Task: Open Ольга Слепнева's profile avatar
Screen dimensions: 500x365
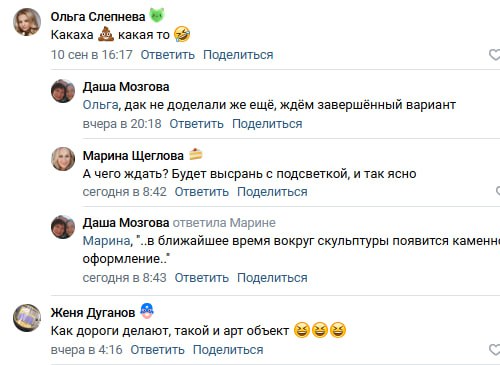Action: point(27,22)
